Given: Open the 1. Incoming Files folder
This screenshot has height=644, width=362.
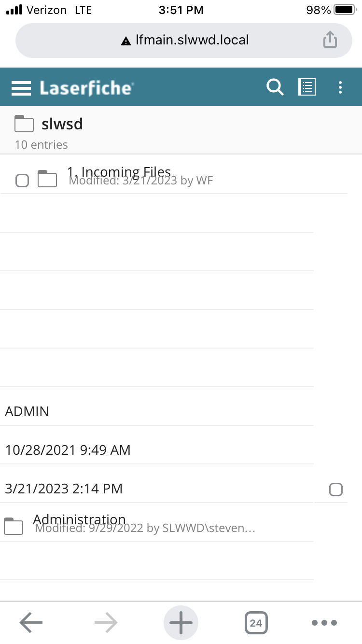Looking at the screenshot, I should [119, 173].
